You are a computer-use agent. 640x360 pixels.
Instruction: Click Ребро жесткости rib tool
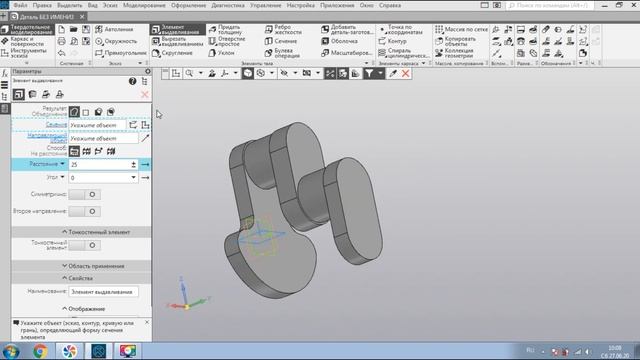coord(283,29)
